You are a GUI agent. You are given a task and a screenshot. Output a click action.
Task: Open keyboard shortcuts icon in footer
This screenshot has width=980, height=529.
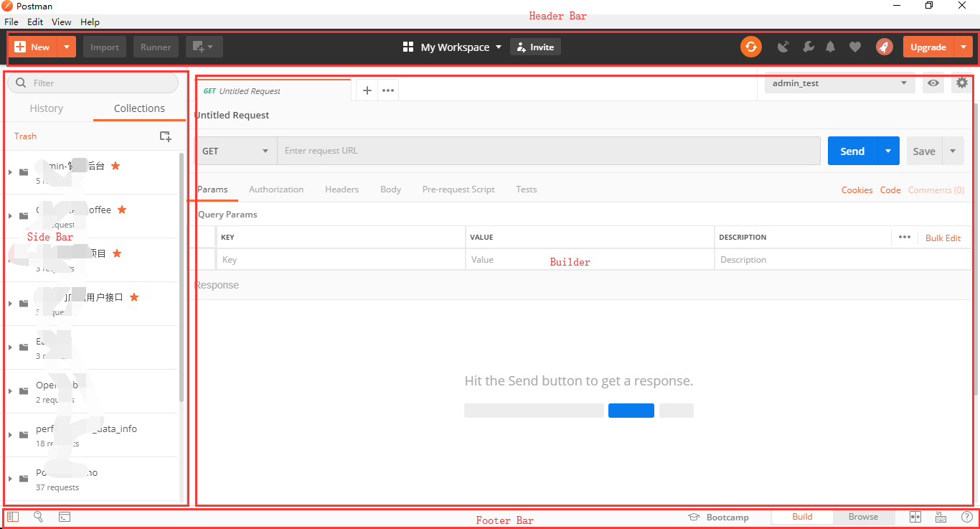tap(941, 517)
